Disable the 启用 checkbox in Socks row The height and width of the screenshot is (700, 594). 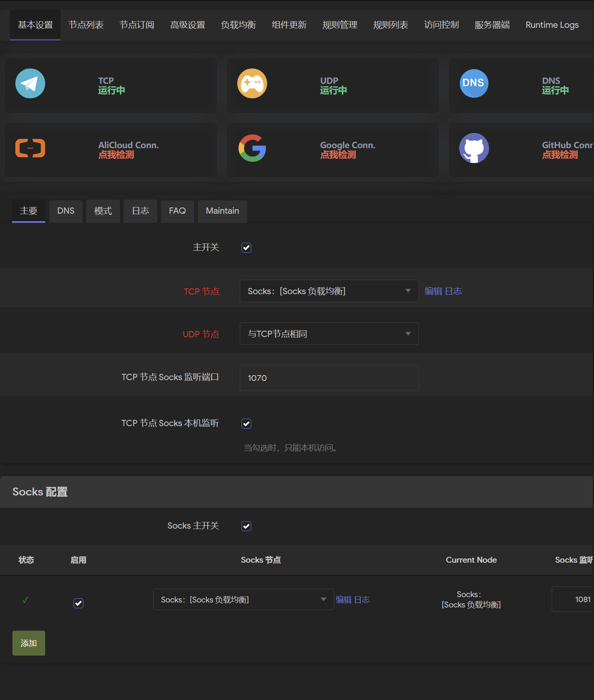tap(78, 603)
